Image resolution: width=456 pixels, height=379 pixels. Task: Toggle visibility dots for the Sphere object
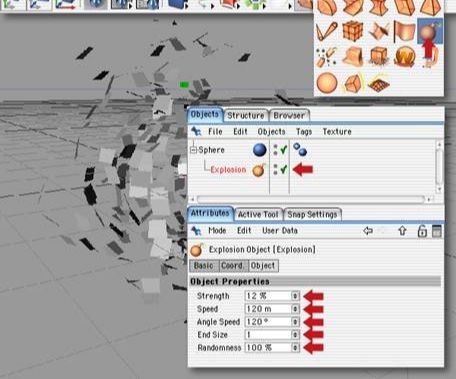point(275,150)
